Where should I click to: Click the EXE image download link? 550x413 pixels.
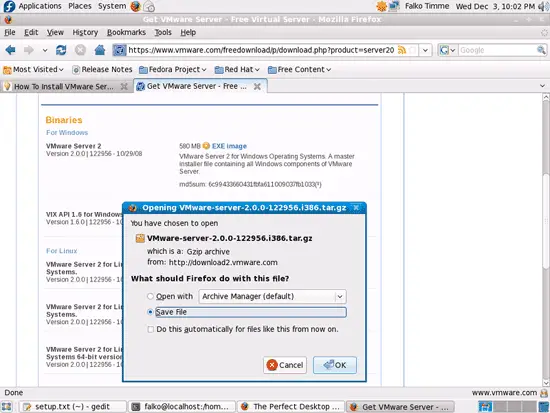229,146
